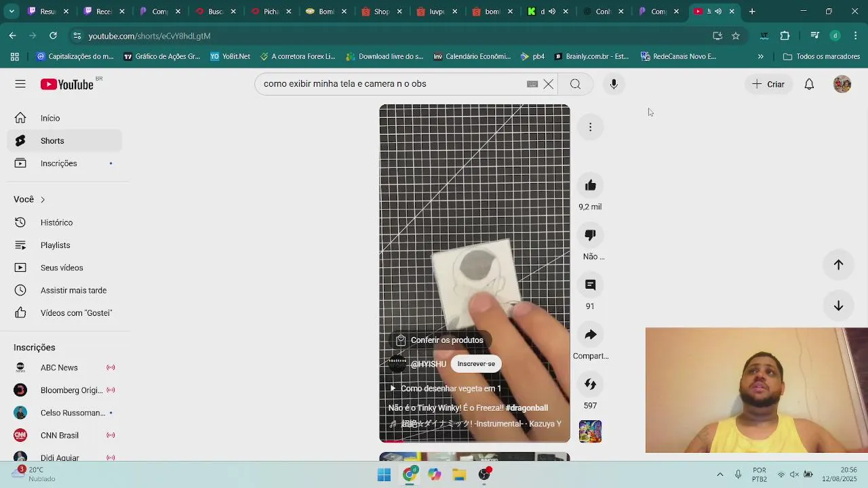Open Assistir mais tarde

pos(65,290)
